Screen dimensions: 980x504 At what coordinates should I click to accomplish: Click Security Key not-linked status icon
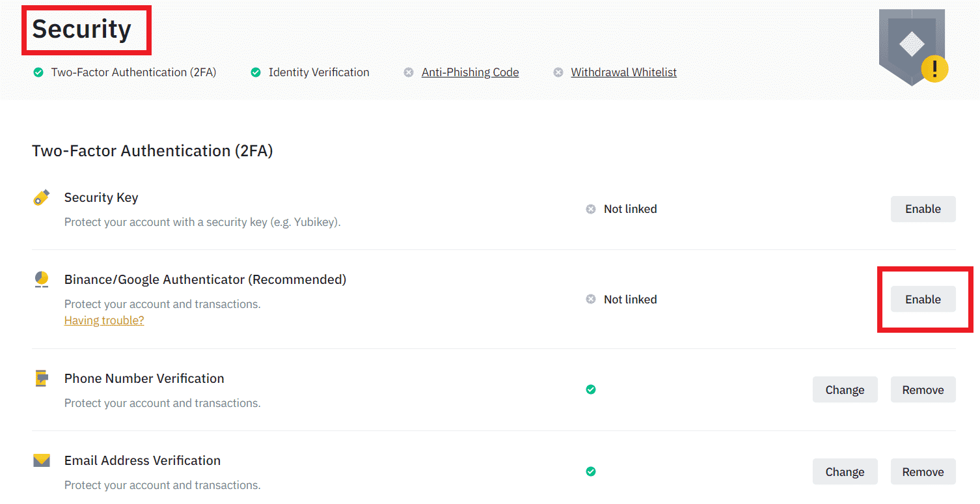click(591, 209)
